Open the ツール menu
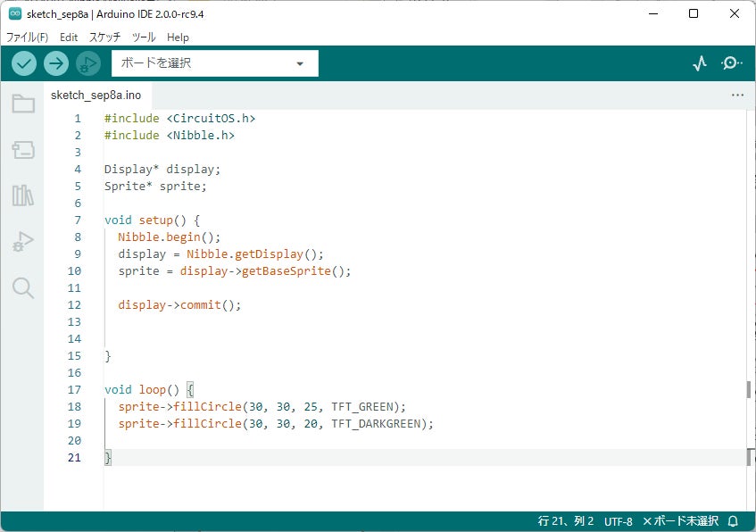Image resolution: width=756 pixels, height=532 pixels. 143,37
